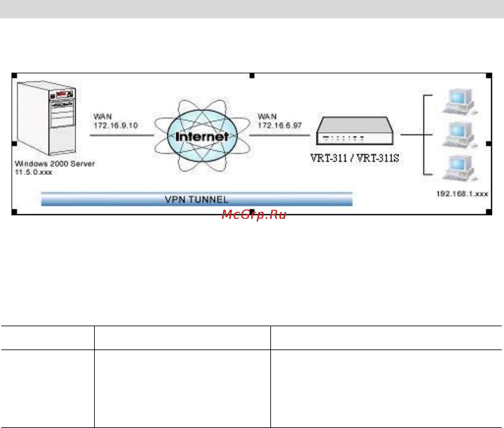Select the middle LAN computer icon
Screen dimensions: 504x428
[x=461, y=135]
